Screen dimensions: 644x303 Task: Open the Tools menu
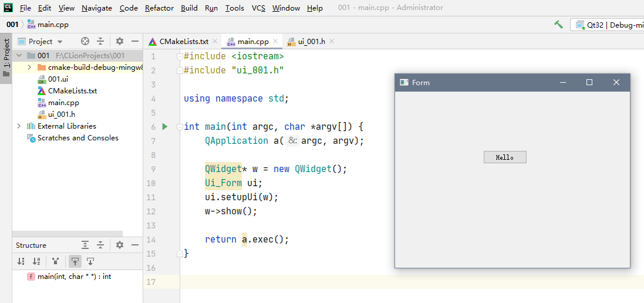[x=234, y=8]
